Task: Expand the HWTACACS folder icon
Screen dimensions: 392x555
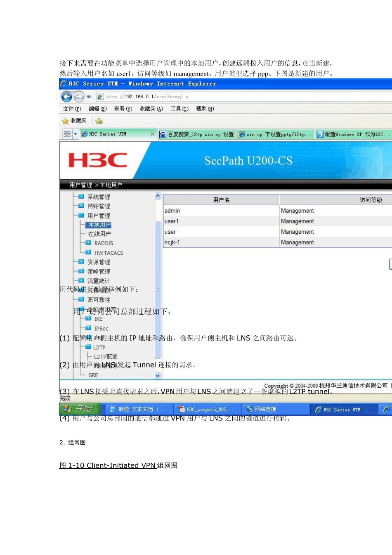Action: click(x=88, y=252)
